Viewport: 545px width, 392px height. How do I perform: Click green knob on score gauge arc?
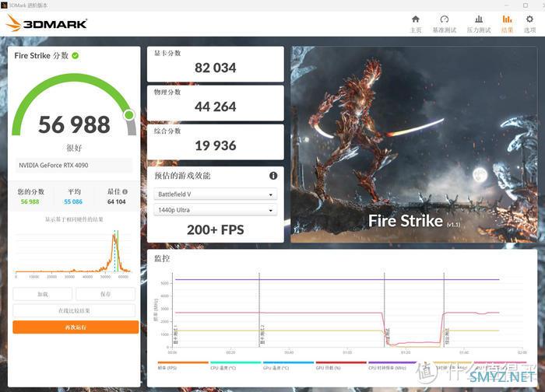[x=129, y=115]
